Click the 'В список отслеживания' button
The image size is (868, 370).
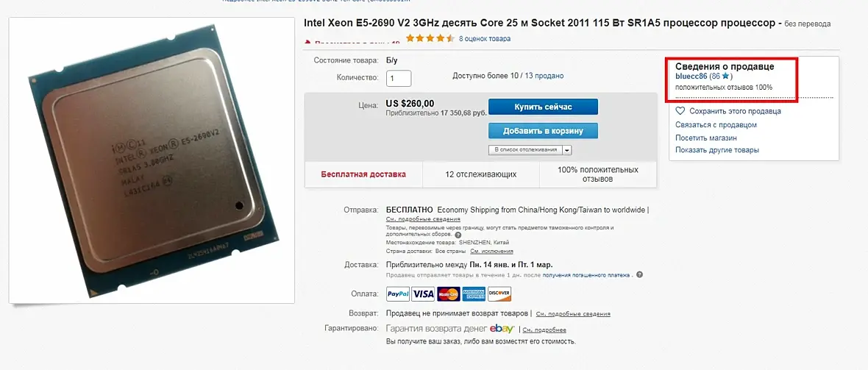coord(525,150)
